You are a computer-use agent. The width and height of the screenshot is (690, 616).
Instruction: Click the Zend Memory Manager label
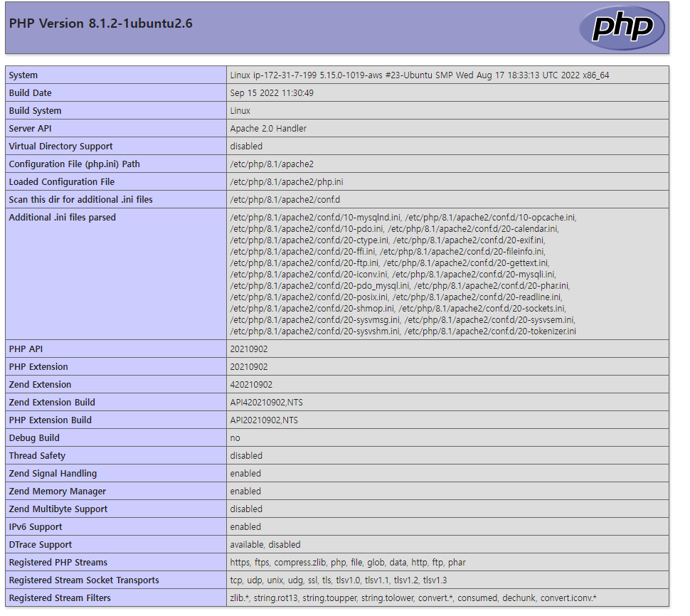pos(57,491)
